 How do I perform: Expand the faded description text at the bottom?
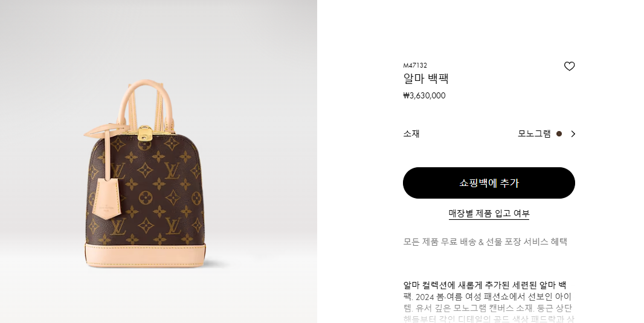(x=489, y=319)
